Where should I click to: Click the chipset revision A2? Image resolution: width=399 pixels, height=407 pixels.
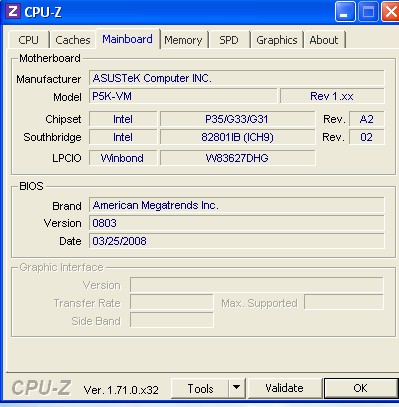coord(366,119)
